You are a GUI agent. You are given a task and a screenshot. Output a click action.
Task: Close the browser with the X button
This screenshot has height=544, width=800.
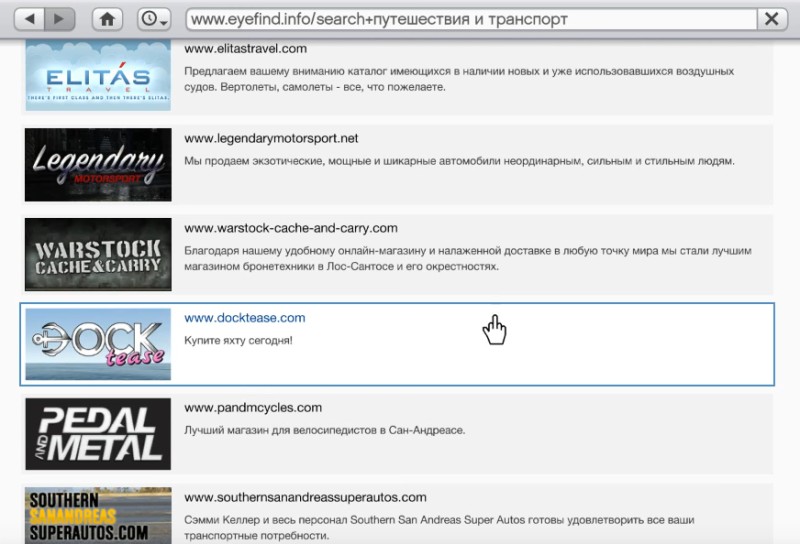(x=772, y=19)
